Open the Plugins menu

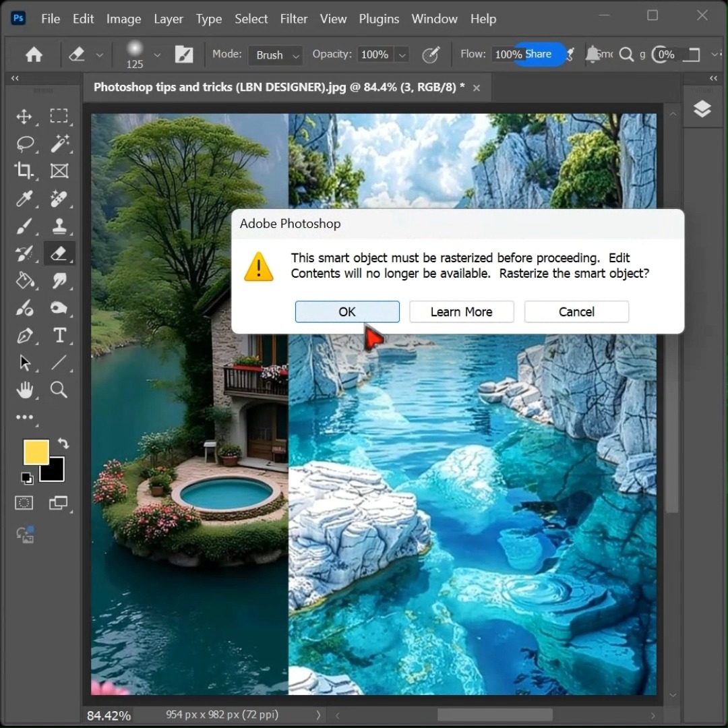379,19
